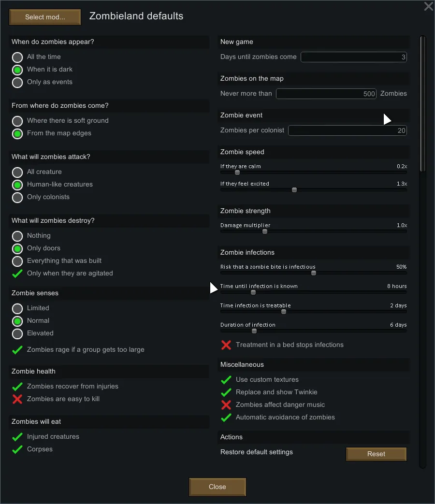Click red X for 'Treatment in a bed stops infections'
435x504 pixels.
226,345
